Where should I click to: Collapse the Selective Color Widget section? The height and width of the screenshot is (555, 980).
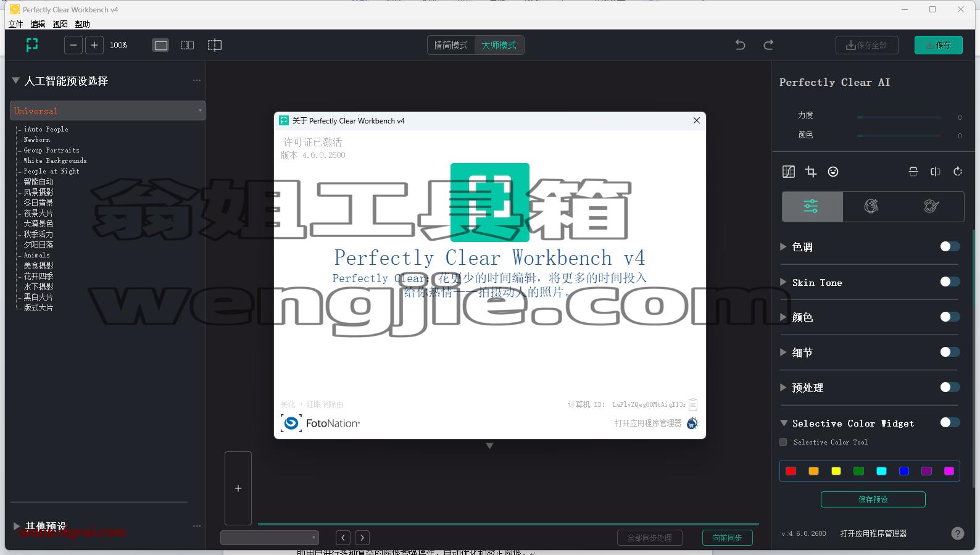(x=784, y=423)
